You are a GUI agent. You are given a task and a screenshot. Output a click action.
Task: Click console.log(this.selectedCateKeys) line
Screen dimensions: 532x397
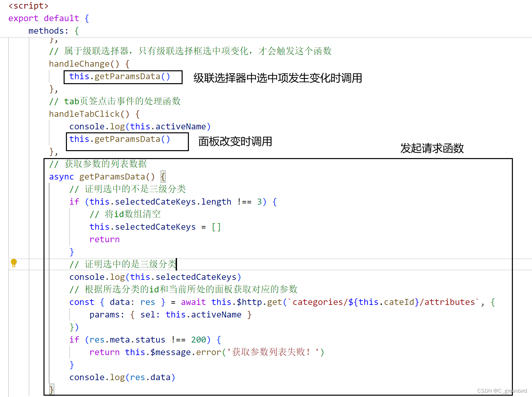(155, 277)
